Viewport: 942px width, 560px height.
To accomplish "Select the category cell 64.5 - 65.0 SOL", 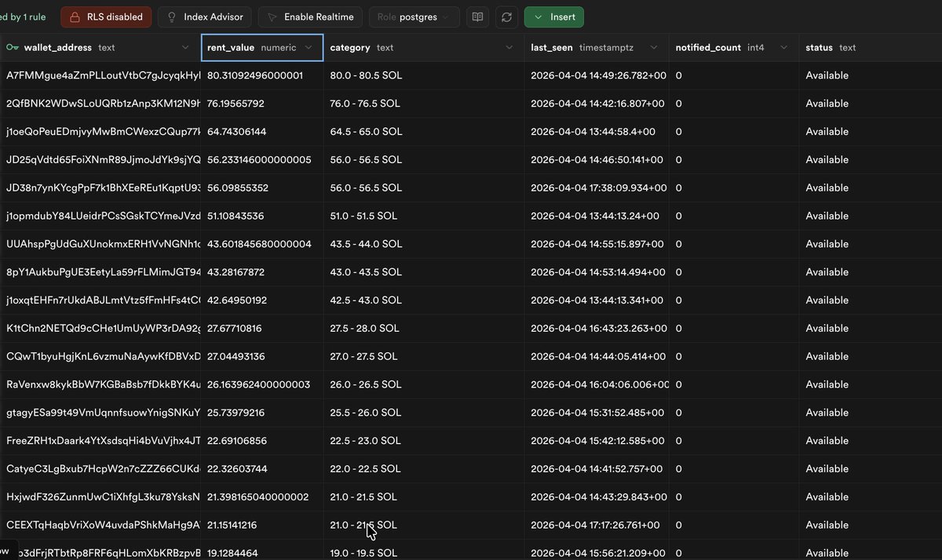I will click(x=366, y=132).
